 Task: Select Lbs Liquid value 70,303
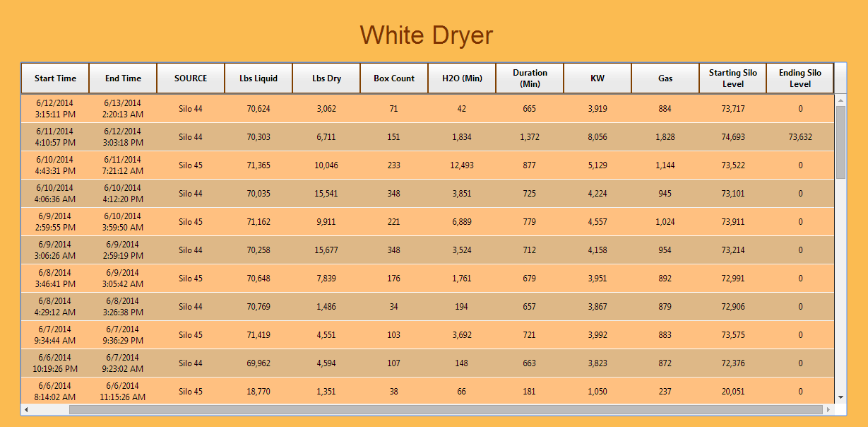pos(258,137)
